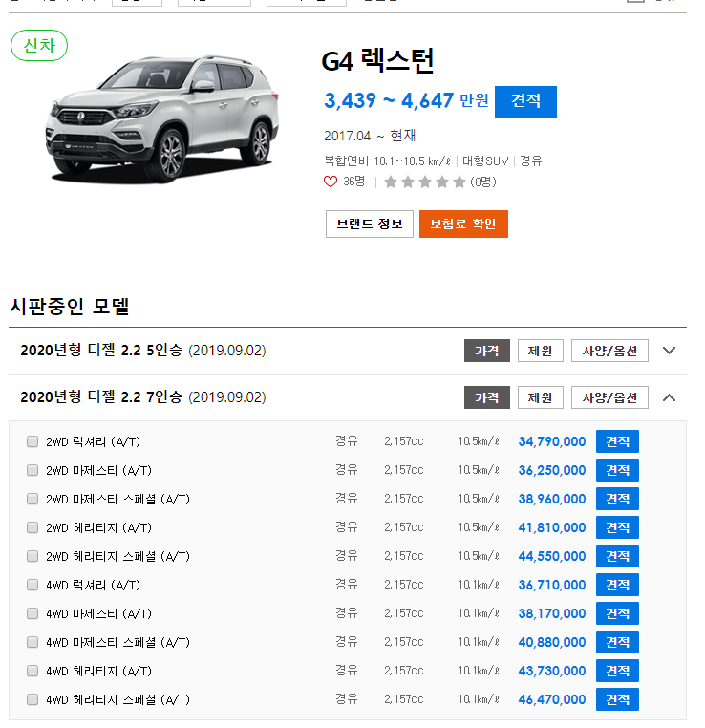The height and width of the screenshot is (728, 705).
Task: Click 견적 button for 43,730,000 row
Action: pos(617,671)
